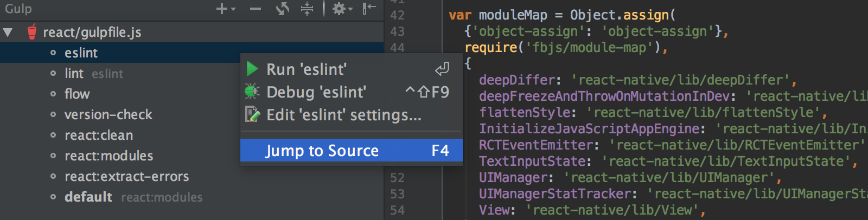Click the flattenStyle key in code

coord(524,113)
